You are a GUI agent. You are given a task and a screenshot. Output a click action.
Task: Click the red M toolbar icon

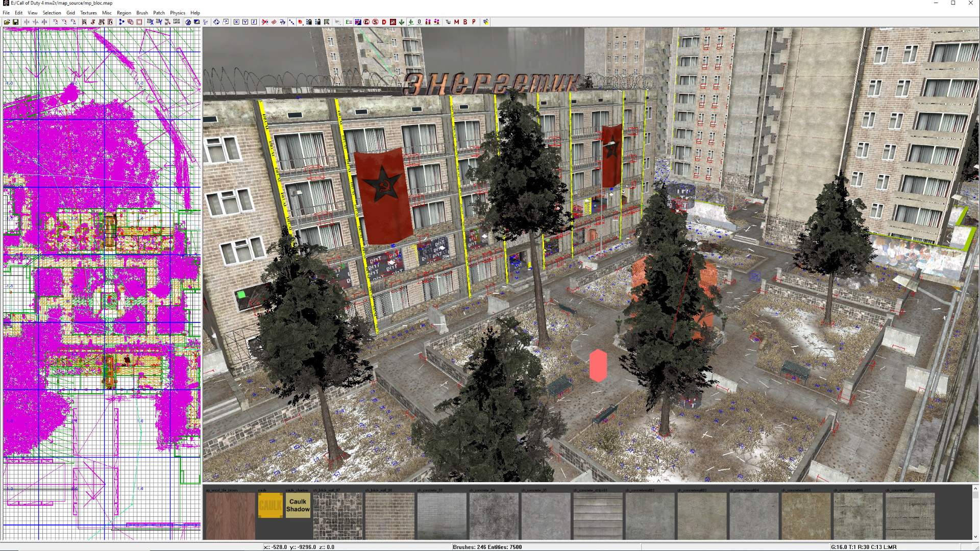tap(456, 22)
